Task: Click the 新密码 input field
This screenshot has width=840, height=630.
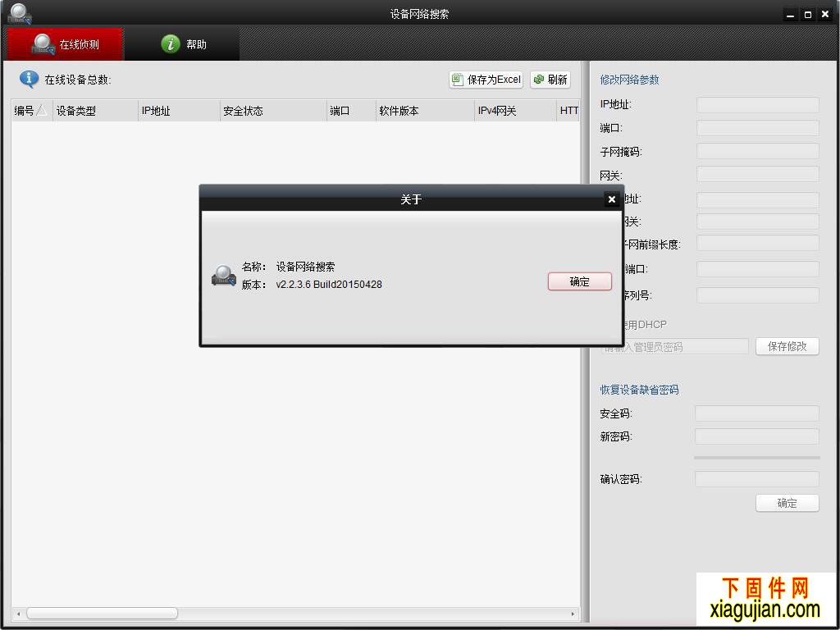Action: pyautogui.click(x=756, y=436)
